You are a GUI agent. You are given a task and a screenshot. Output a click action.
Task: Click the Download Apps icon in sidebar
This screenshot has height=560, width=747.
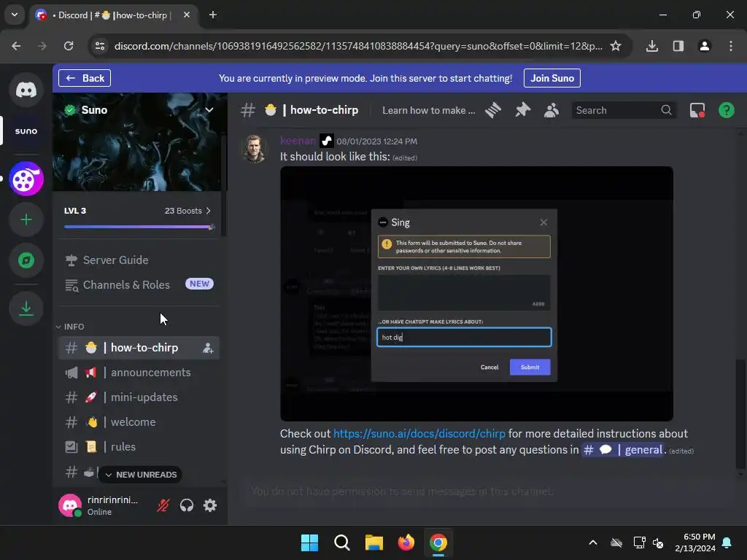click(26, 308)
